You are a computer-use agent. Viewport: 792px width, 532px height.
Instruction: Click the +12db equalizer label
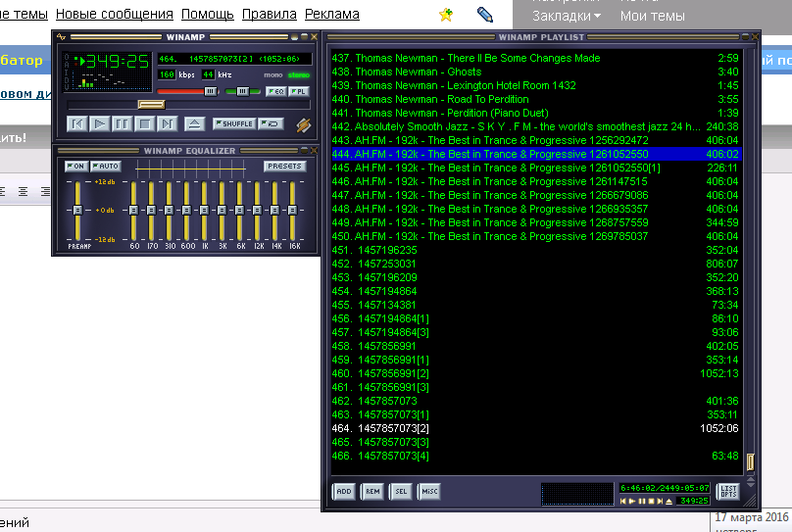(105, 181)
